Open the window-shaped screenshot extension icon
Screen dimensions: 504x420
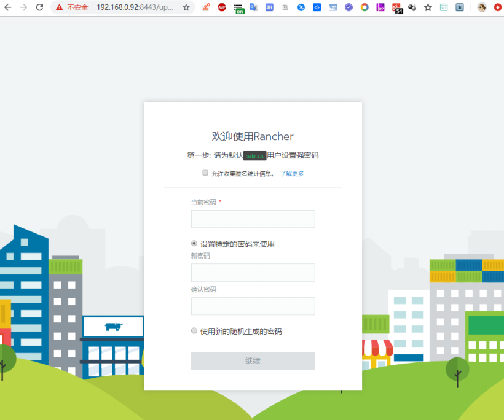click(x=333, y=7)
